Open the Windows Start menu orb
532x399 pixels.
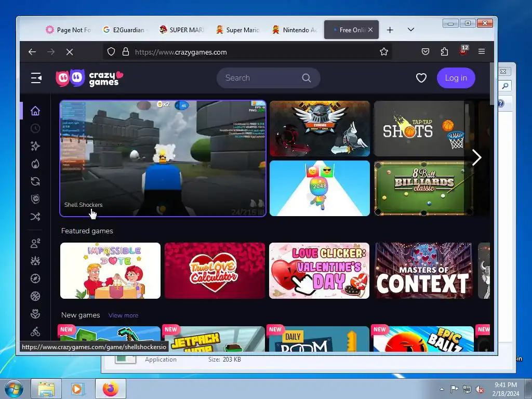(14, 389)
